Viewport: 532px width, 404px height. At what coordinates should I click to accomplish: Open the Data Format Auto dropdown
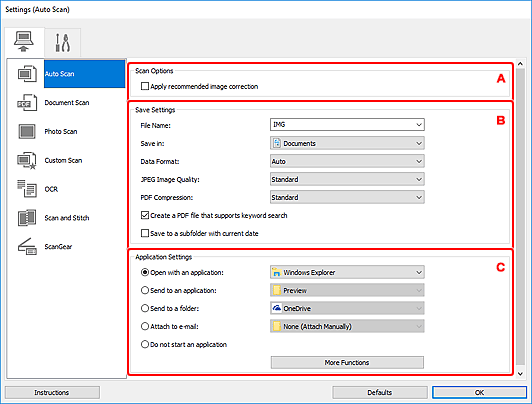click(347, 161)
